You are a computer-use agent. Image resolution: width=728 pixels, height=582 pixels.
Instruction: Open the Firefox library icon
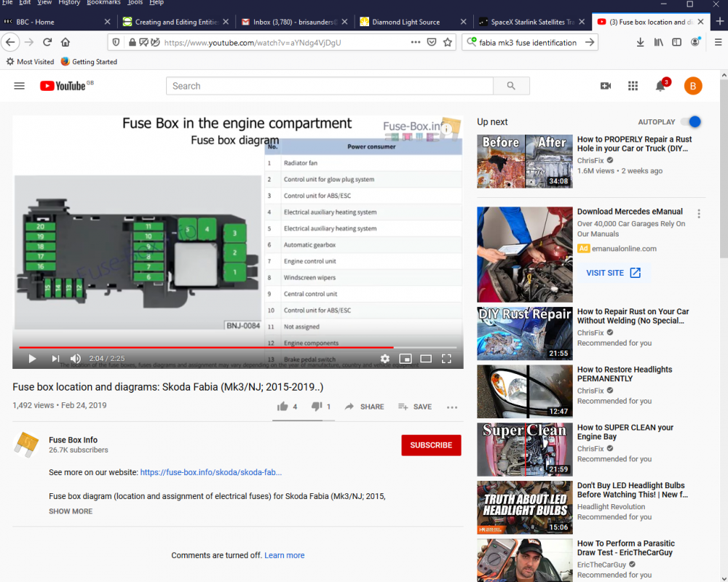[x=658, y=42]
